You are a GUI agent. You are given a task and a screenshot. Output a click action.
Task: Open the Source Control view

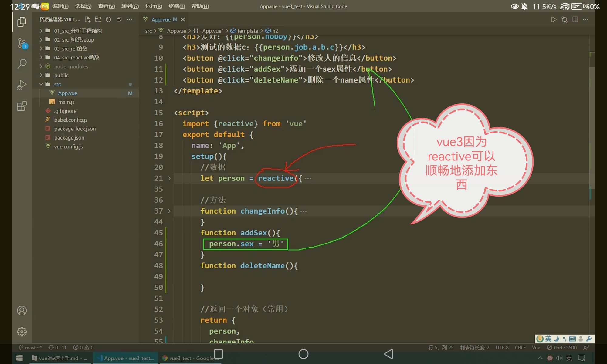point(22,43)
